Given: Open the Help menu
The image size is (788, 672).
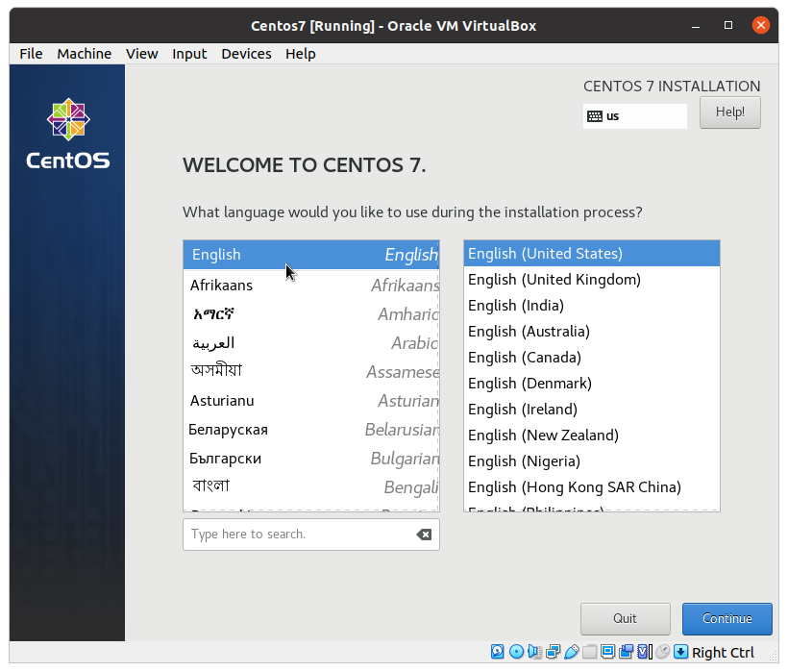Looking at the screenshot, I should point(301,54).
